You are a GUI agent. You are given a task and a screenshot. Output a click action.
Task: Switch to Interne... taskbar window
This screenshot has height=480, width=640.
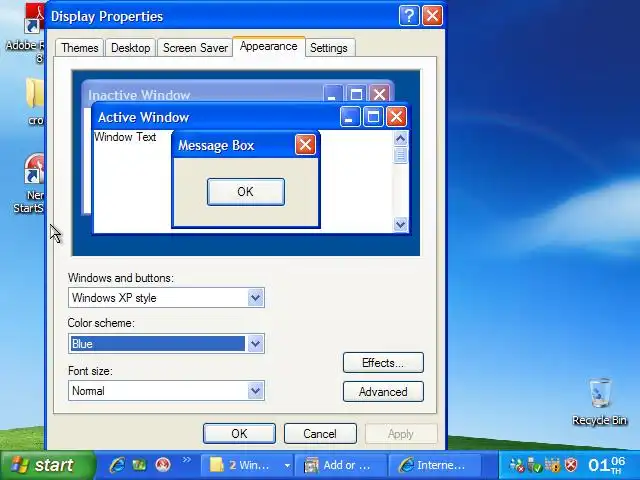pyautogui.click(x=434, y=465)
